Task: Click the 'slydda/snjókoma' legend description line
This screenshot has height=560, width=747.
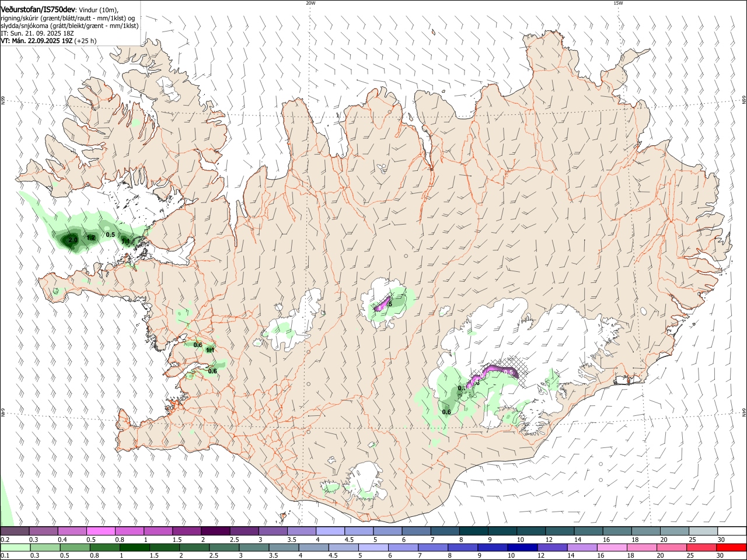Action: pos(69,26)
